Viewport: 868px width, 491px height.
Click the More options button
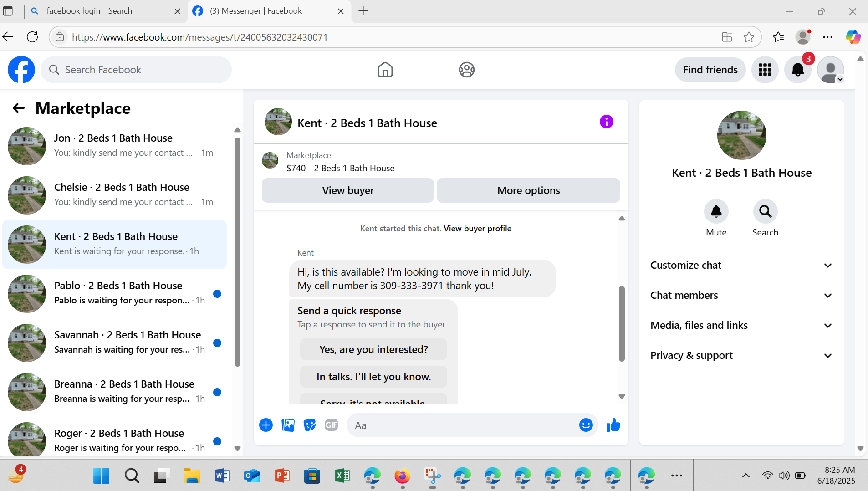(x=528, y=190)
